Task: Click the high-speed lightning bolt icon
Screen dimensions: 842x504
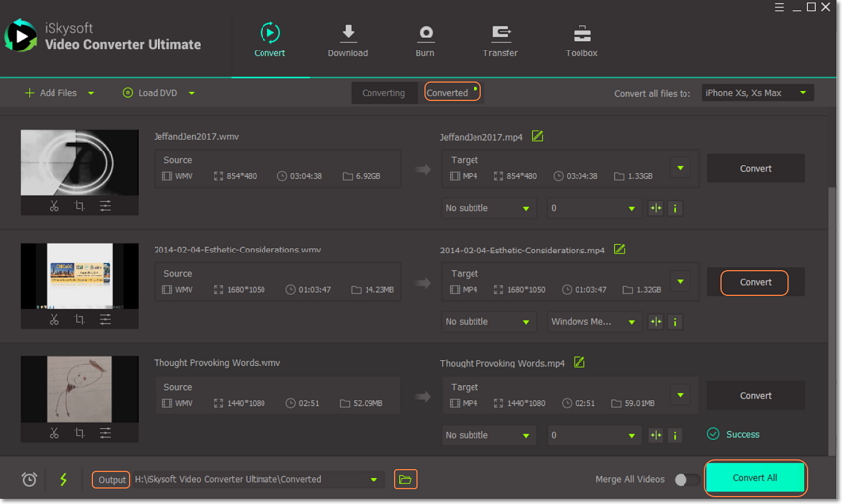Action: 64,479
